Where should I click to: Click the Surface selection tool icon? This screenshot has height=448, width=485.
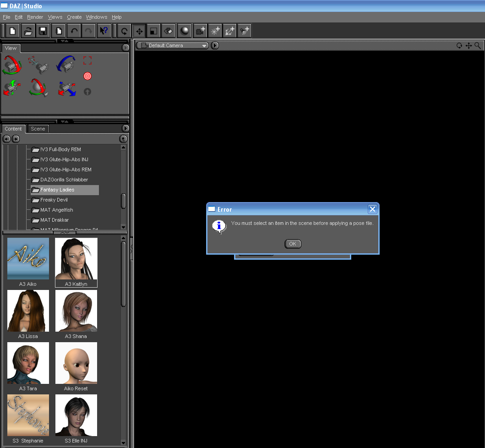168,31
